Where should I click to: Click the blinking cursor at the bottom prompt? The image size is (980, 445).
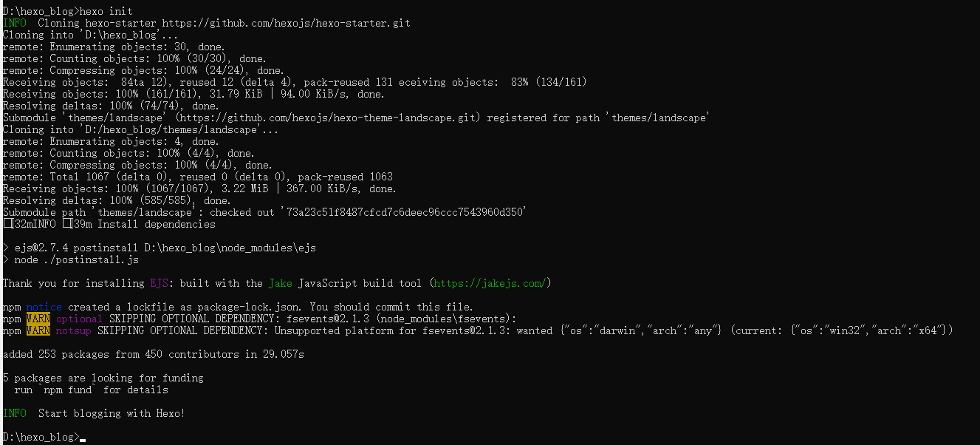(x=83, y=438)
